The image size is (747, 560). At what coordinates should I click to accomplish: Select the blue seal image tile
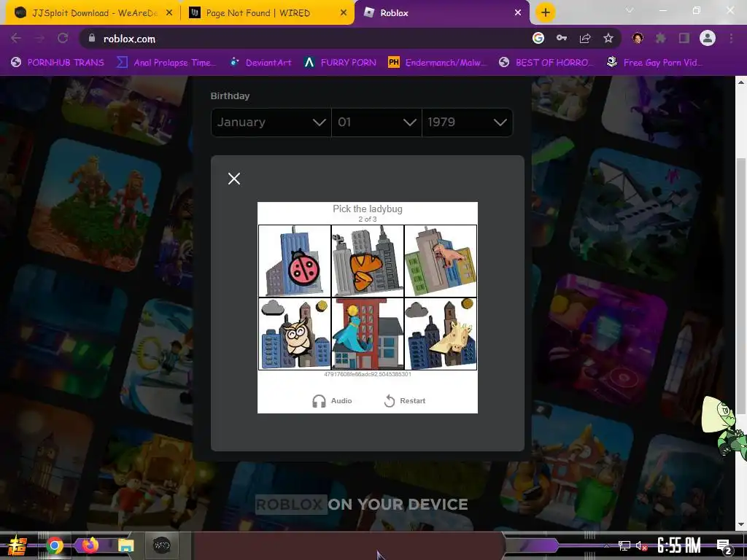368,334
